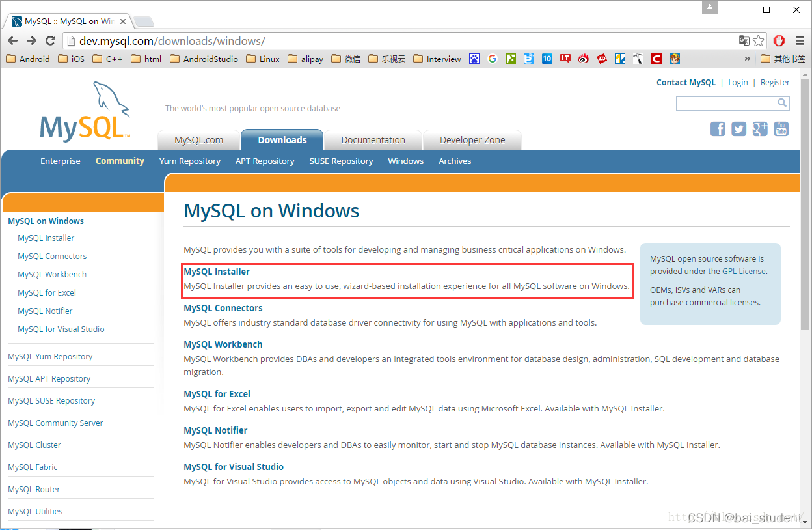Screen dimensions: 812x530
Task: Show more bookmarks with the overflow chevron
Action: click(748, 59)
